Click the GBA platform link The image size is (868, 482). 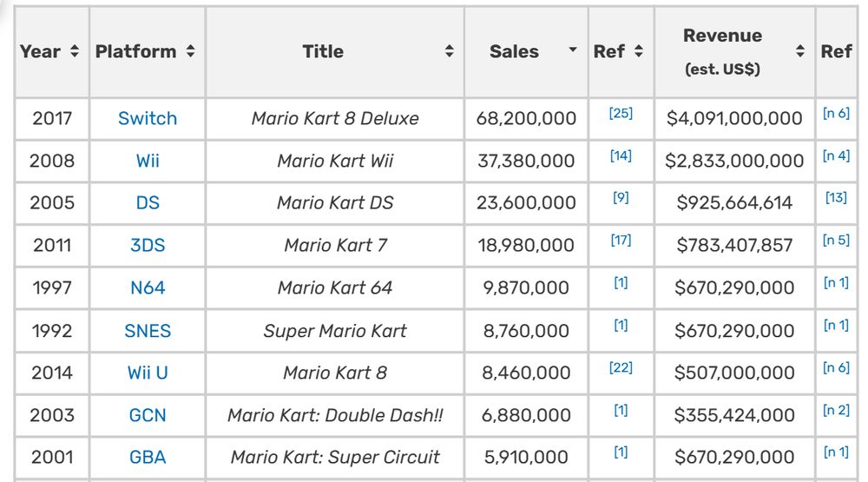[148, 457]
